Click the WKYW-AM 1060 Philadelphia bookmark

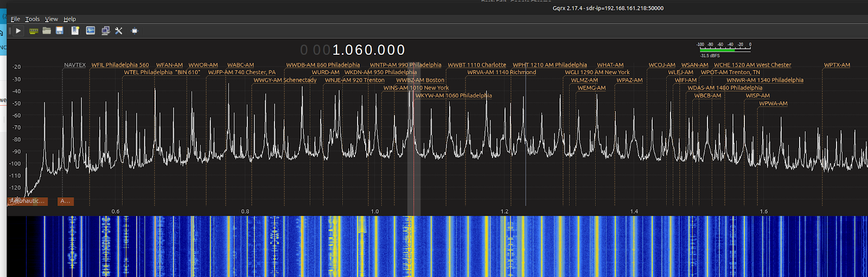tap(454, 95)
